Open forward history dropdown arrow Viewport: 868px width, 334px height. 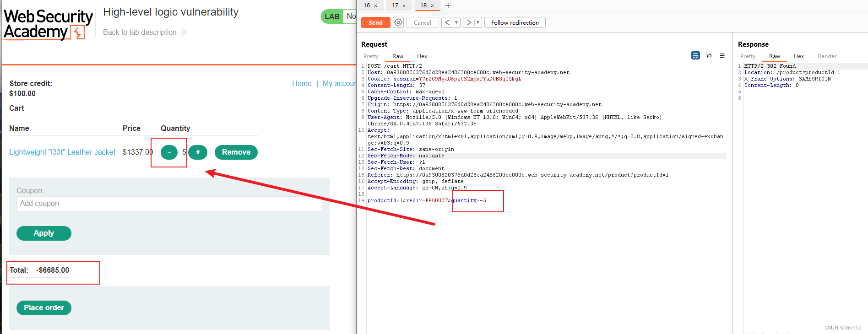pos(478,22)
